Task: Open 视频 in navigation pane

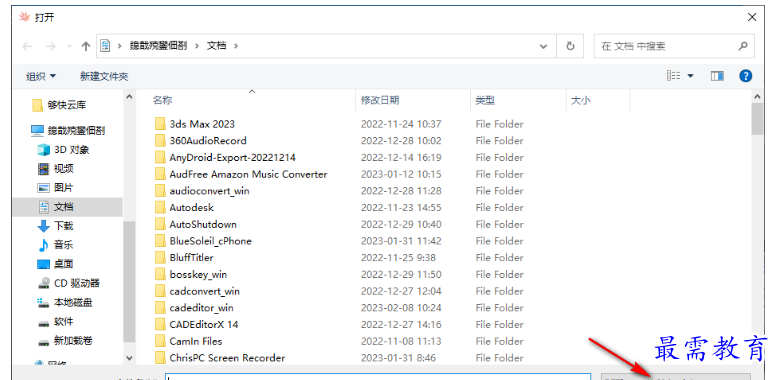Action: [55, 169]
